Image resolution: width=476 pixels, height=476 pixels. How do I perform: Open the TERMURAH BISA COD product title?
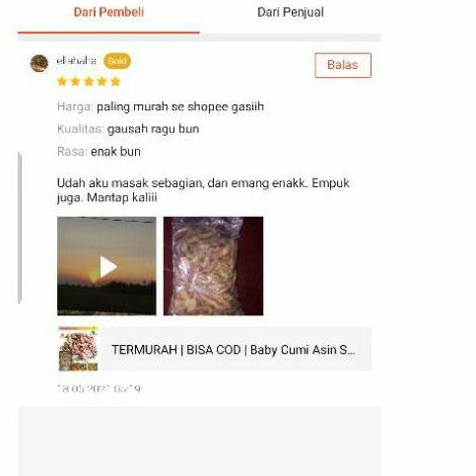pyautogui.click(x=234, y=350)
